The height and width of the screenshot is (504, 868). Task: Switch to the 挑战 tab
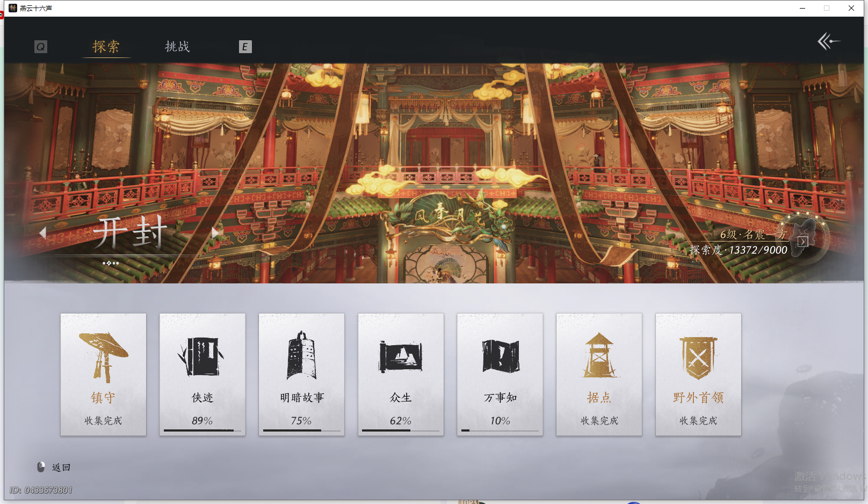[177, 47]
